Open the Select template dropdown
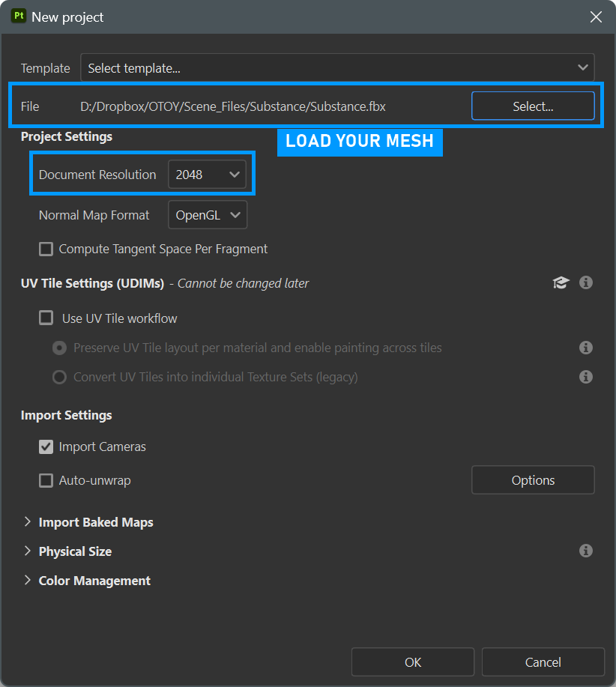This screenshot has height=687, width=616. point(337,67)
